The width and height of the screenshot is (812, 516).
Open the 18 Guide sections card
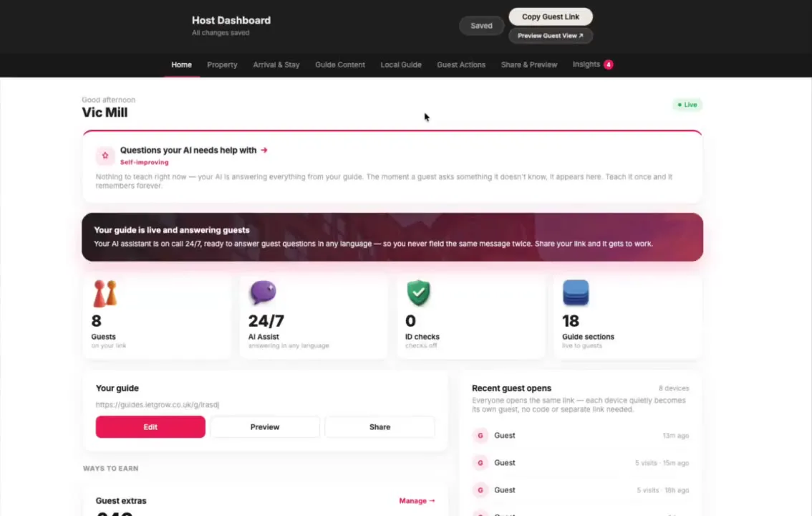[x=628, y=317]
